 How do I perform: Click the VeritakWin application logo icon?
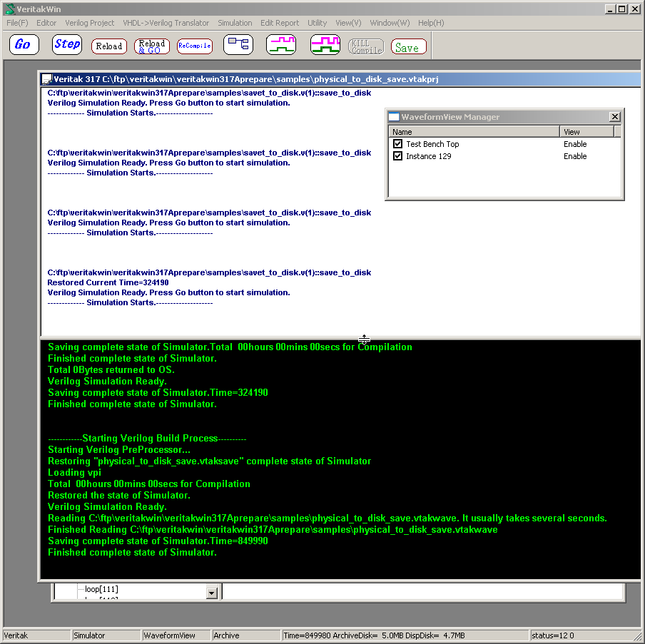click(10, 9)
